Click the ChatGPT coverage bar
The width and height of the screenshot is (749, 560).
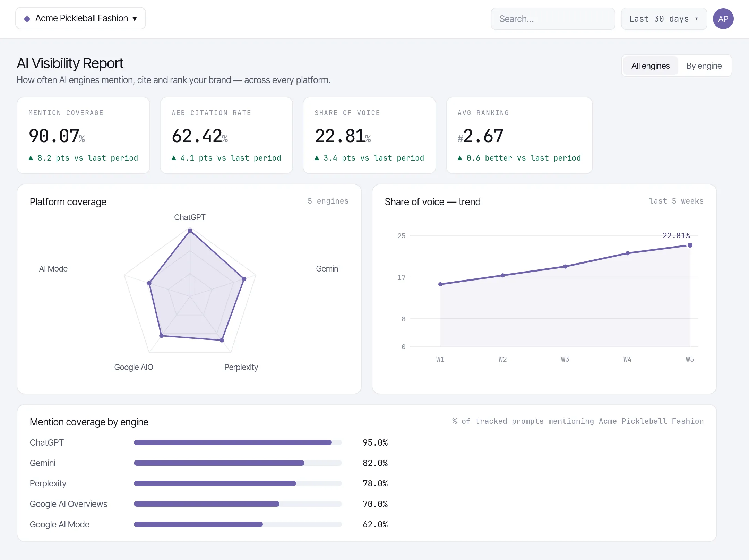238,442
